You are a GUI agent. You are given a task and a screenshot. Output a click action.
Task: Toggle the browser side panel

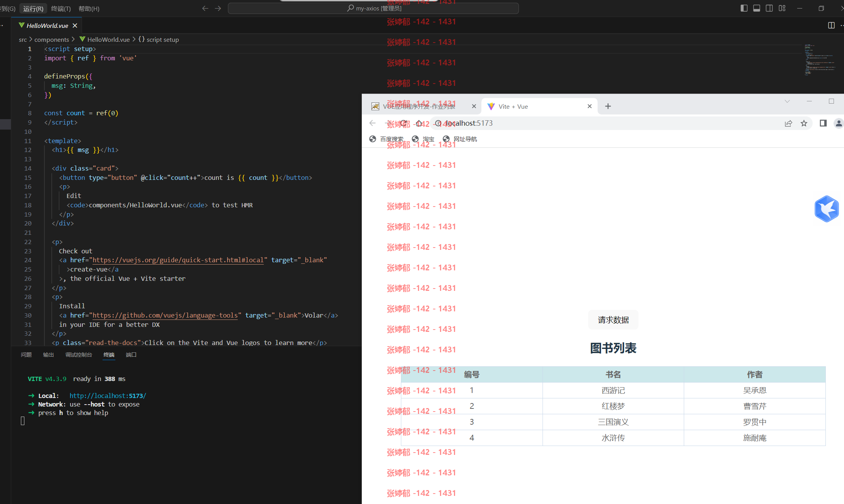pos(823,123)
